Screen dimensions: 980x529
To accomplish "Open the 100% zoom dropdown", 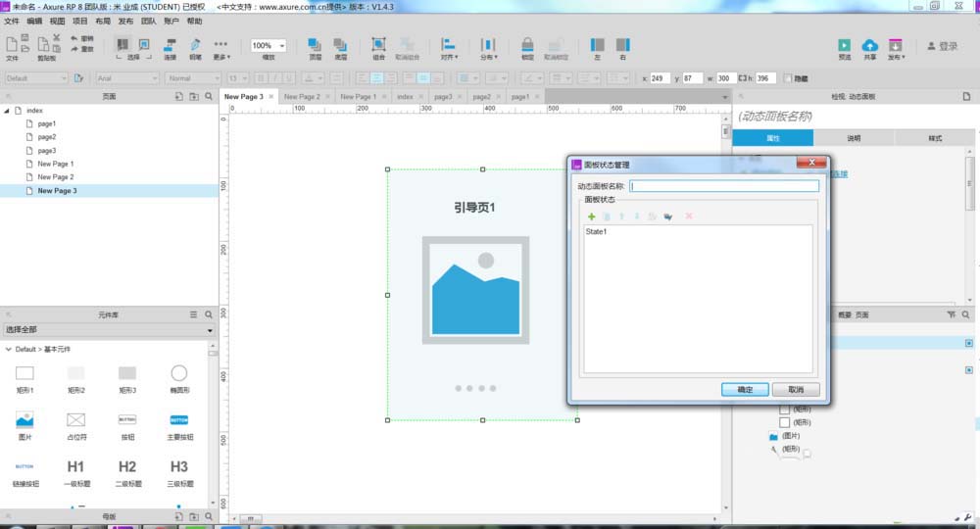I will click(x=269, y=46).
